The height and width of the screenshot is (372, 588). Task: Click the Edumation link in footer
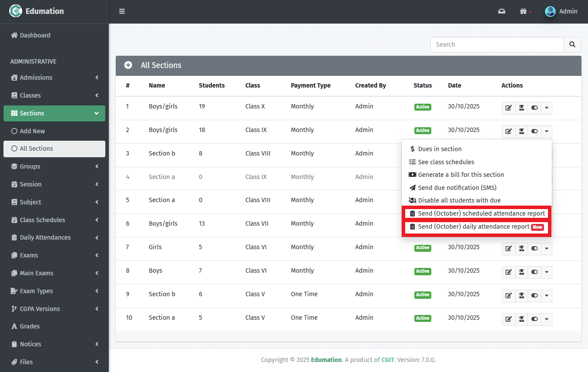pyautogui.click(x=326, y=360)
